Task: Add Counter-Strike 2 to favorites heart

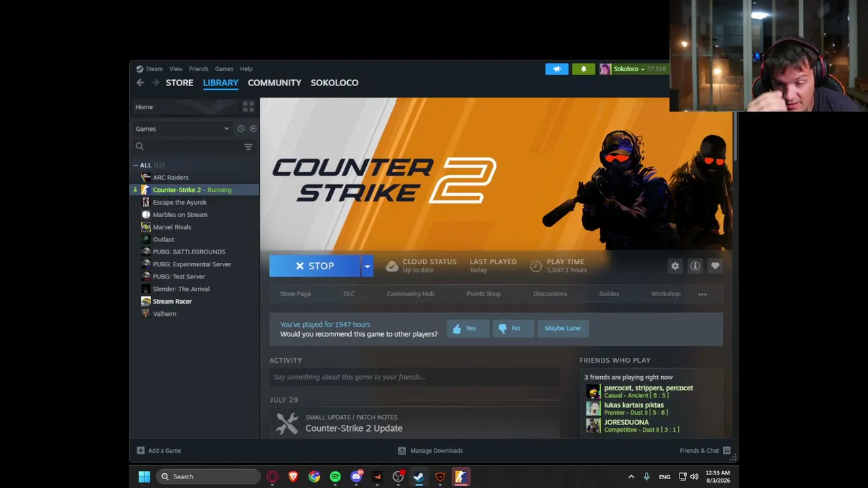Action: 715,266
